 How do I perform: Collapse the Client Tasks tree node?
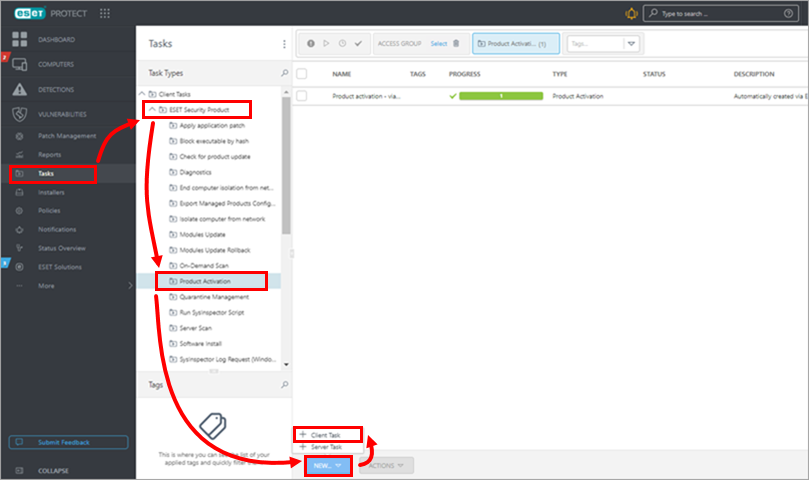[142, 93]
